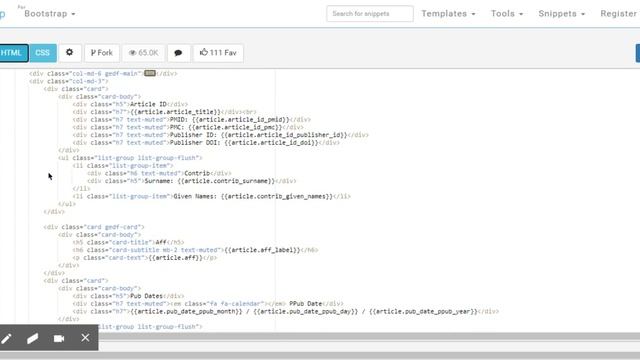Click the Publisher DOI code line
This screenshot has height=360, width=640.
click(206, 143)
